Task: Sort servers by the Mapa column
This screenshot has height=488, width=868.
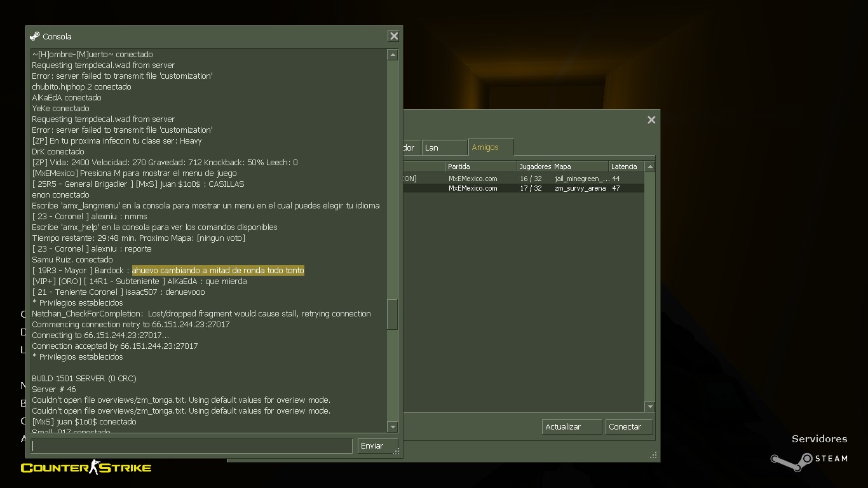Action: point(580,166)
